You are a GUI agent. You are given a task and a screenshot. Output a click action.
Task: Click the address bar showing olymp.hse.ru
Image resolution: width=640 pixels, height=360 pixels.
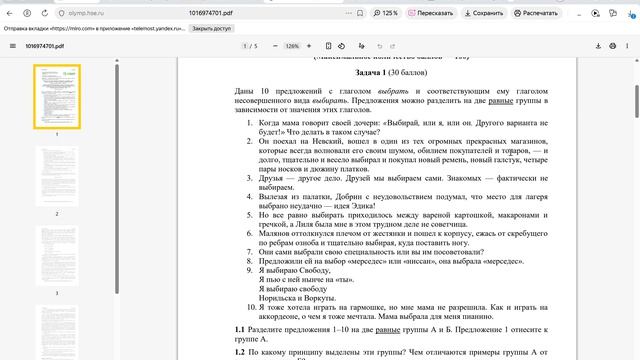pyautogui.click(x=86, y=13)
